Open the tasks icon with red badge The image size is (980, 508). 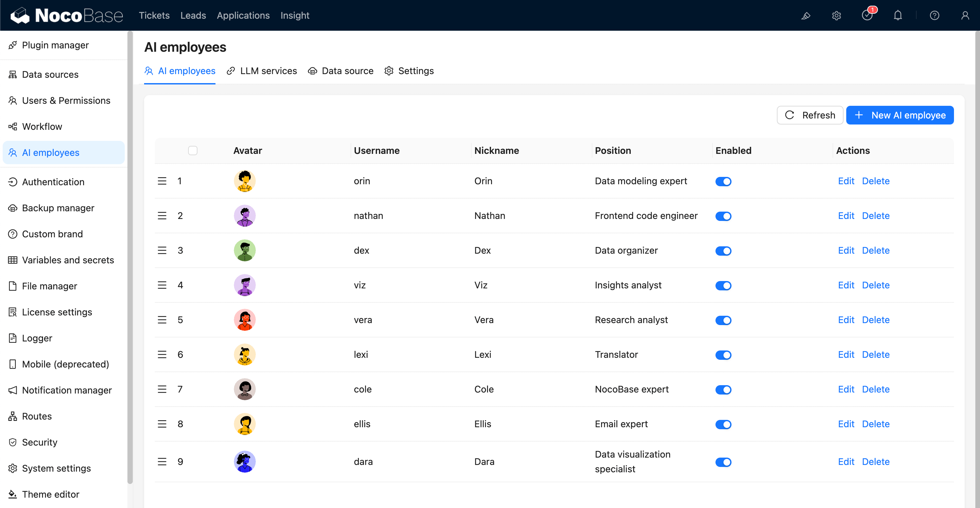867,16
